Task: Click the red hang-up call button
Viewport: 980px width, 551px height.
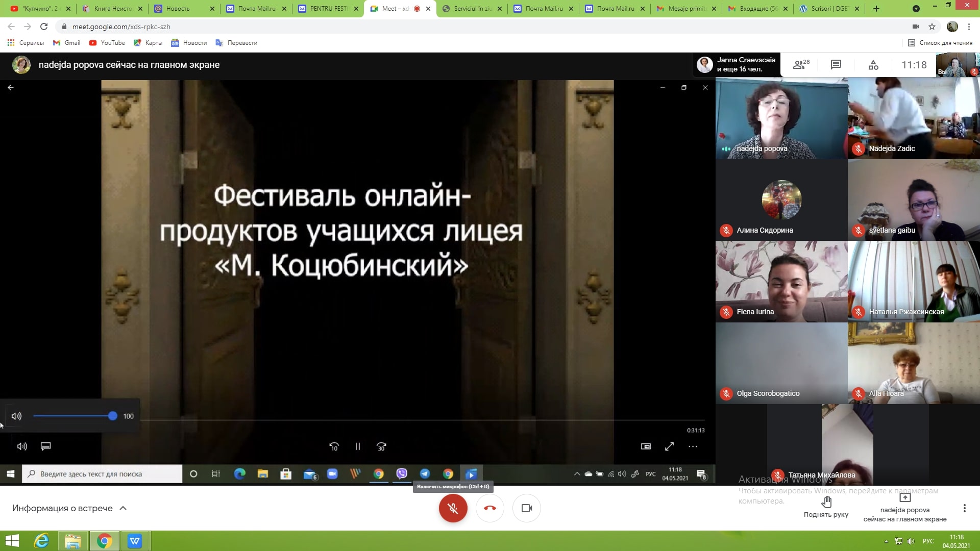Action: coord(489,508)
